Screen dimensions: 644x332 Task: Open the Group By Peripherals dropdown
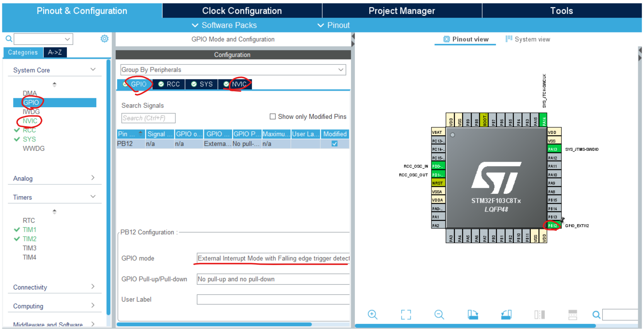(x=233, y=70)
